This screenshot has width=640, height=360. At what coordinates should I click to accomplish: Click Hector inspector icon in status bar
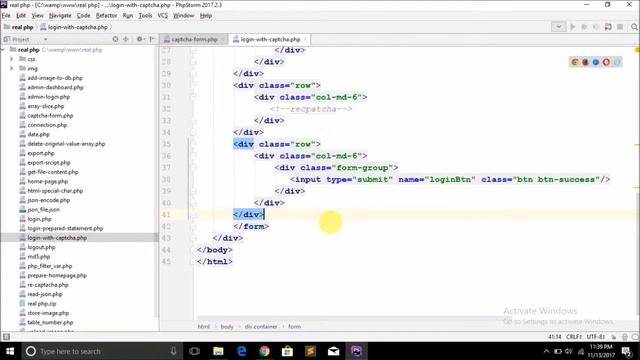click(624, 337)
